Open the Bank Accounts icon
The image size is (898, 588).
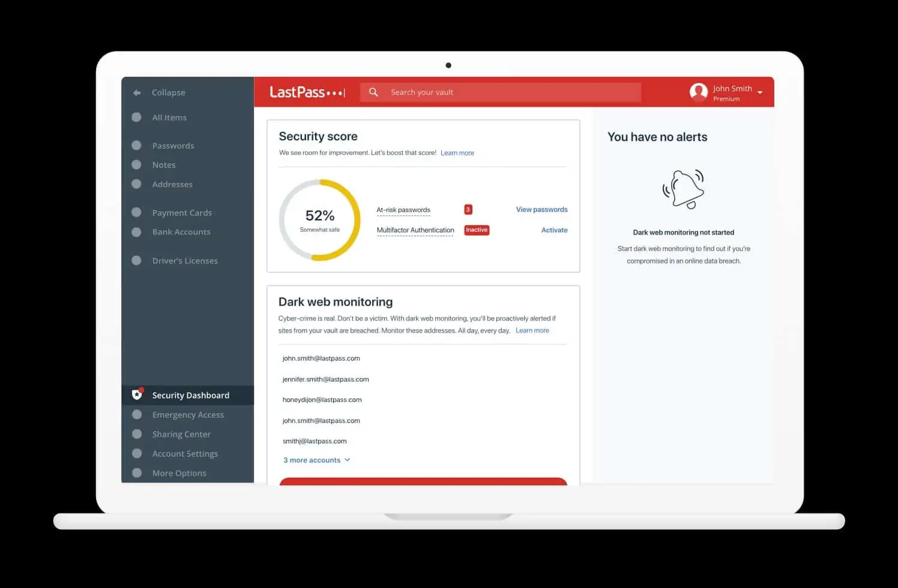(x=136, y=232)
